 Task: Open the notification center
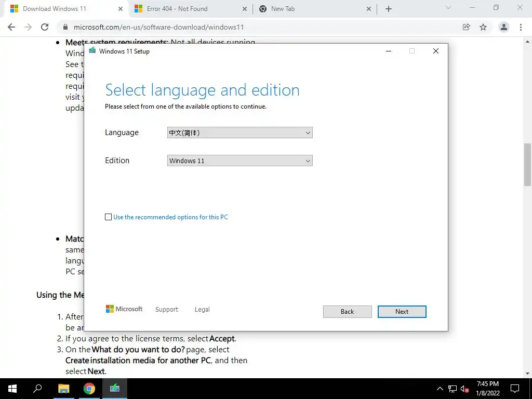point(515,389)
